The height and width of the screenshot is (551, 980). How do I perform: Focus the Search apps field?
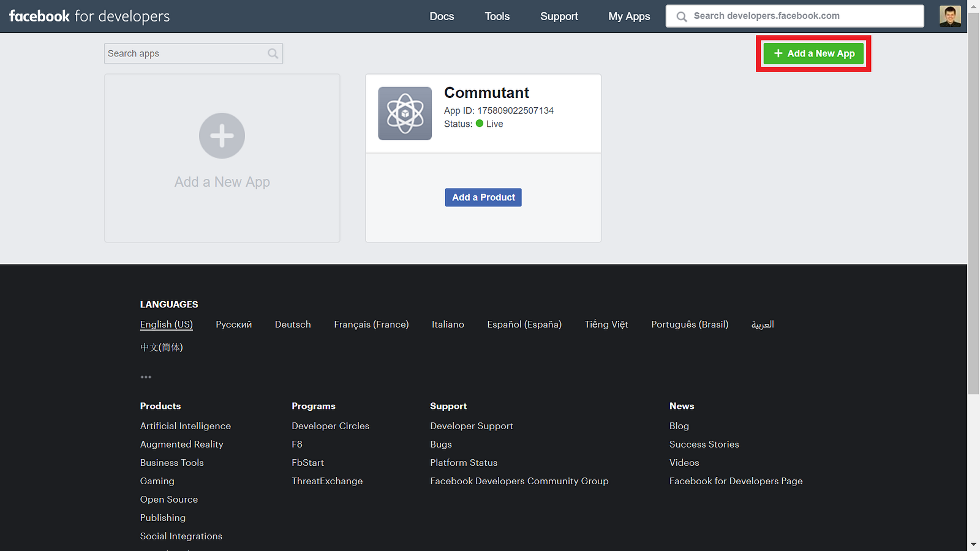coord(194,54)
